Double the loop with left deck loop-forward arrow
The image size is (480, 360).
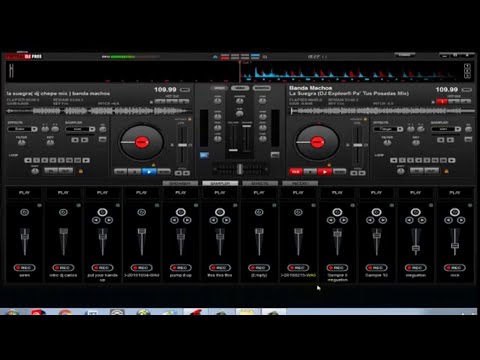[x=86, y=160]
